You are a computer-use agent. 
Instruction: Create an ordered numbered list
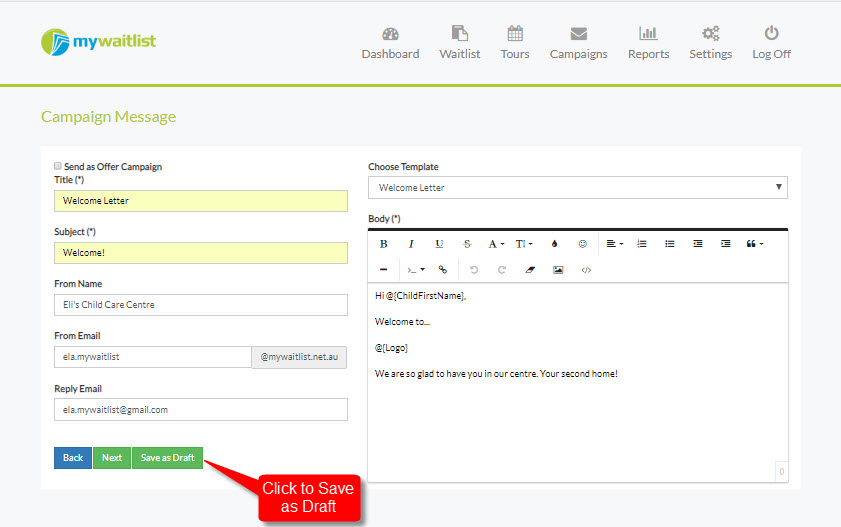[641, 244]
